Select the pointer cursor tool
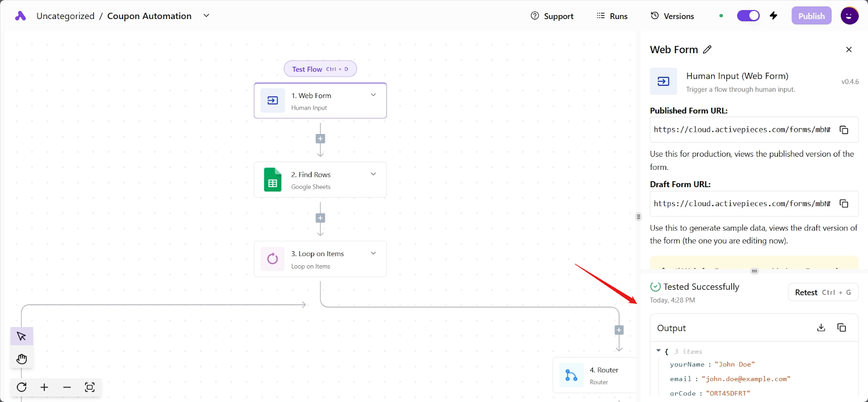Viewport: 868px width, 402px height. (x=22, y=336)
